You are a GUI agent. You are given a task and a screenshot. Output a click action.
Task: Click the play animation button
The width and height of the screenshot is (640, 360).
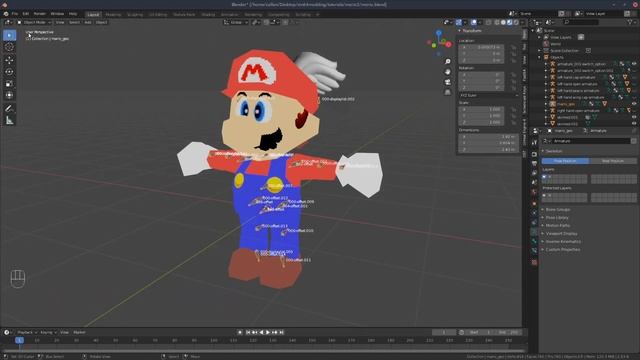[268, 332]
